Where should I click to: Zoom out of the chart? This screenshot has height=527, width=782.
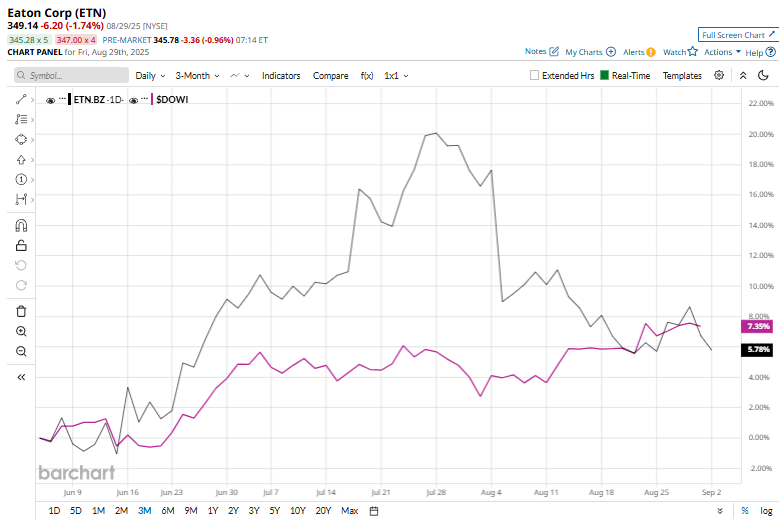coord(21,351)
